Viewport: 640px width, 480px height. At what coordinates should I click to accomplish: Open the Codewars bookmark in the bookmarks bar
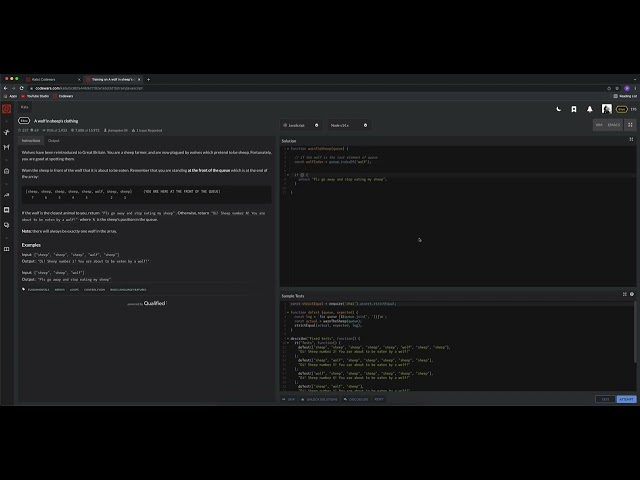pyautogui.click(x=63, y=96)
